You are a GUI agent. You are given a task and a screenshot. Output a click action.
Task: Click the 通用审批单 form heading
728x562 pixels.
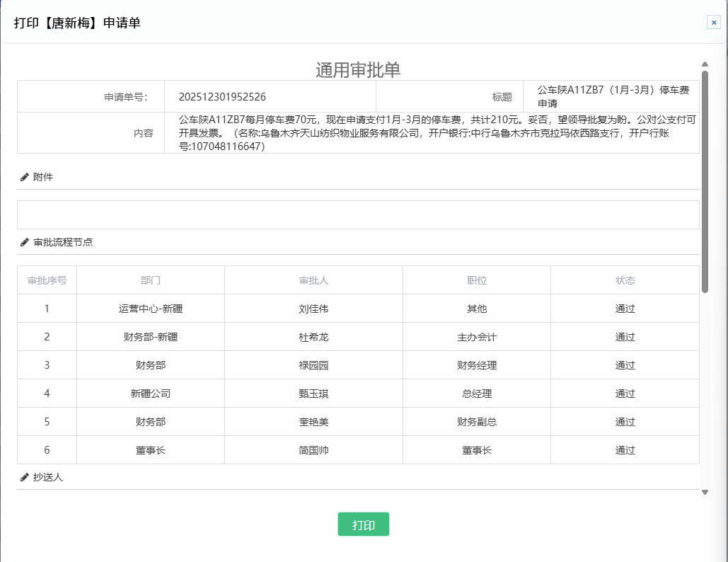(x=358, y=69)
